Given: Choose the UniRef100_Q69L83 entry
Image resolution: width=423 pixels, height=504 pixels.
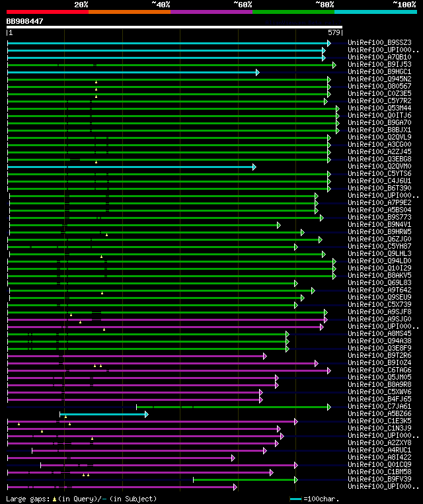Looking at the screenshot, I should coord(379,282).
